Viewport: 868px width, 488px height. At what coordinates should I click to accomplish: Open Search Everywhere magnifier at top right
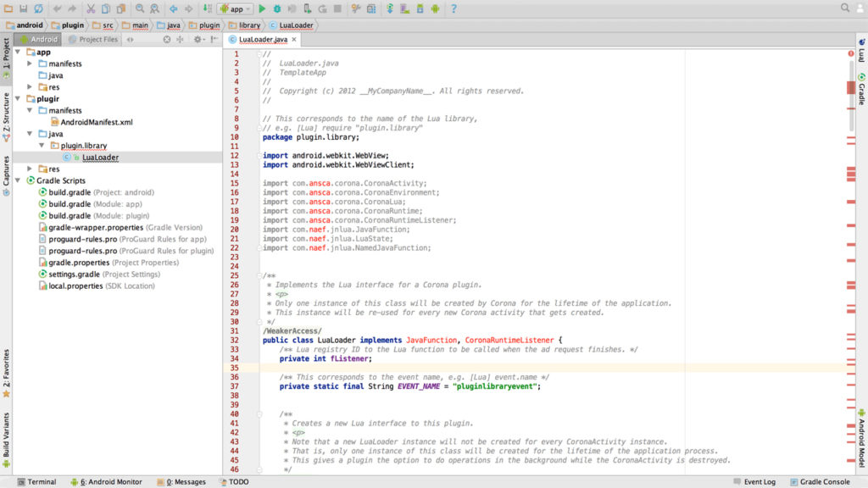[x=846, y=8]
